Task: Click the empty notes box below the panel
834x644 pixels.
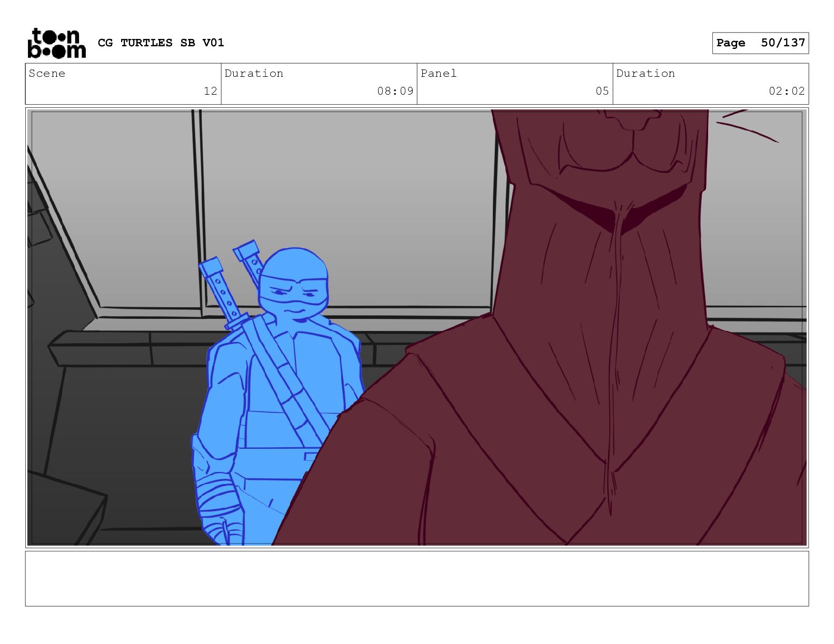Action: point(417,578)
